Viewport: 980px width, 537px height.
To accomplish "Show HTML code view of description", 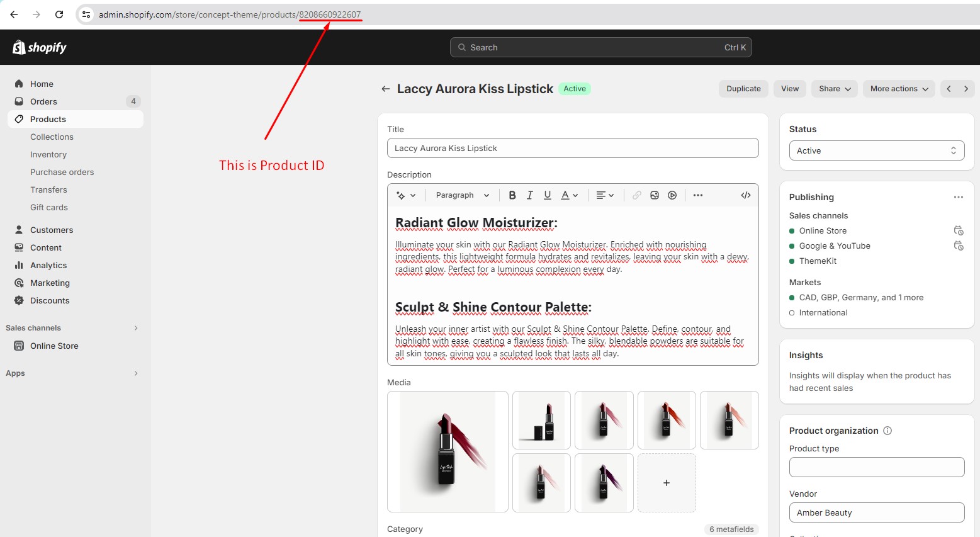I will point(746,195).
